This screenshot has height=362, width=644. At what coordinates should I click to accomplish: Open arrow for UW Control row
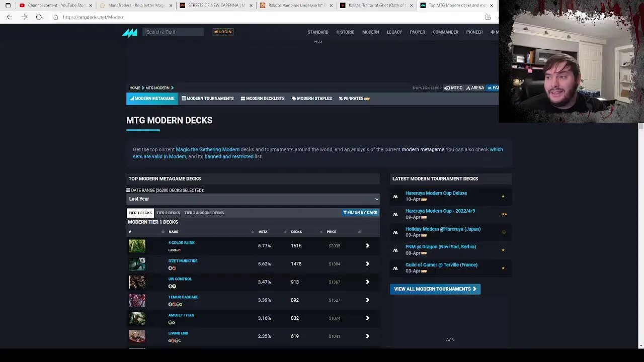click(367, 282)
